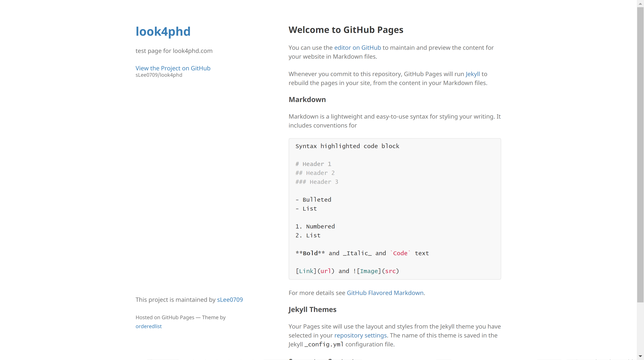Viewport: 644px width, 360px height.
Task: Click the scrollbar up arrow
Action: pos(640,3)
